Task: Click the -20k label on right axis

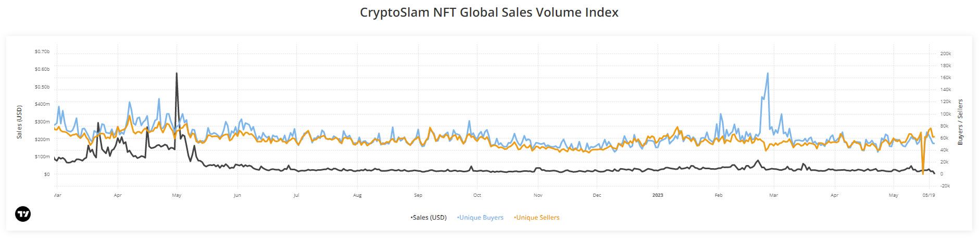Action: tap(945, 186)
